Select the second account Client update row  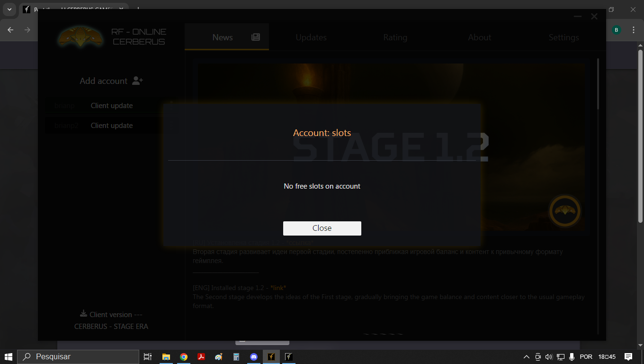(x=111, y=126)
